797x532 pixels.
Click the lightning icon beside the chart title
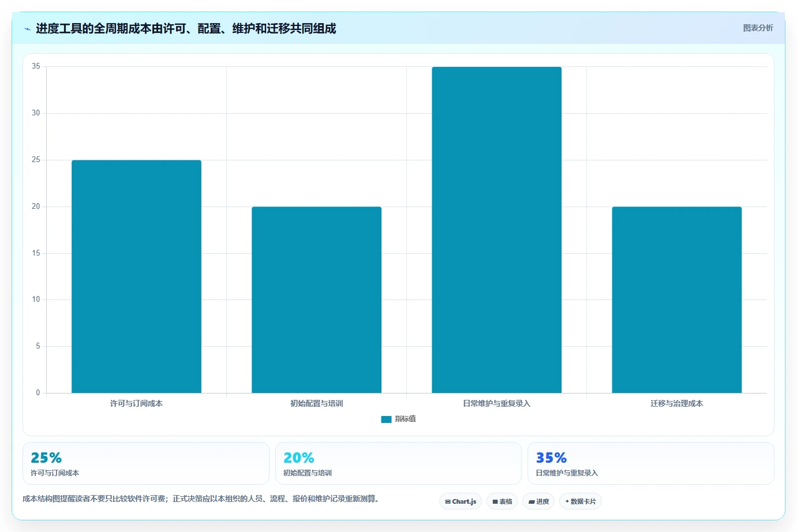pos(27,29)
